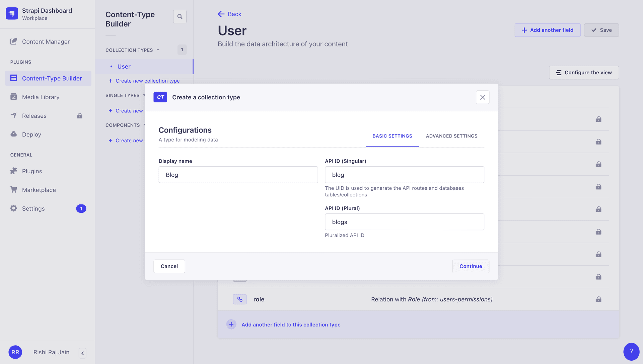Expand the Components section
Viewport: 643px width, 364px height.
pyautogui.click(x=145, y=125)
